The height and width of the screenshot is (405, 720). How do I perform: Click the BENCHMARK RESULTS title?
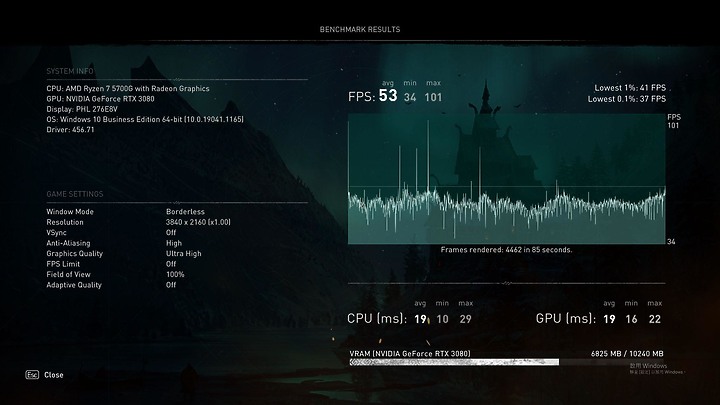[360, 29]
